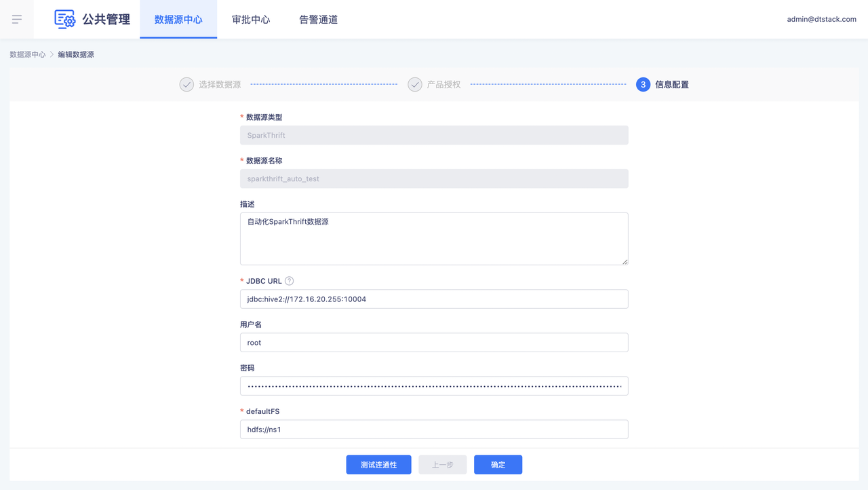Confirm with the 确定 button
The image size is (868, 490).
coord(498,465)
